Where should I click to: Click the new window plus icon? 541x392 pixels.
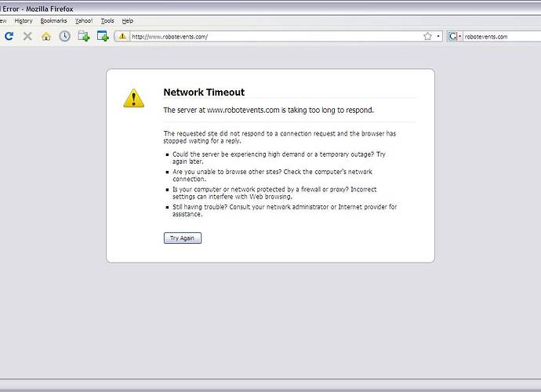[103, 36]
